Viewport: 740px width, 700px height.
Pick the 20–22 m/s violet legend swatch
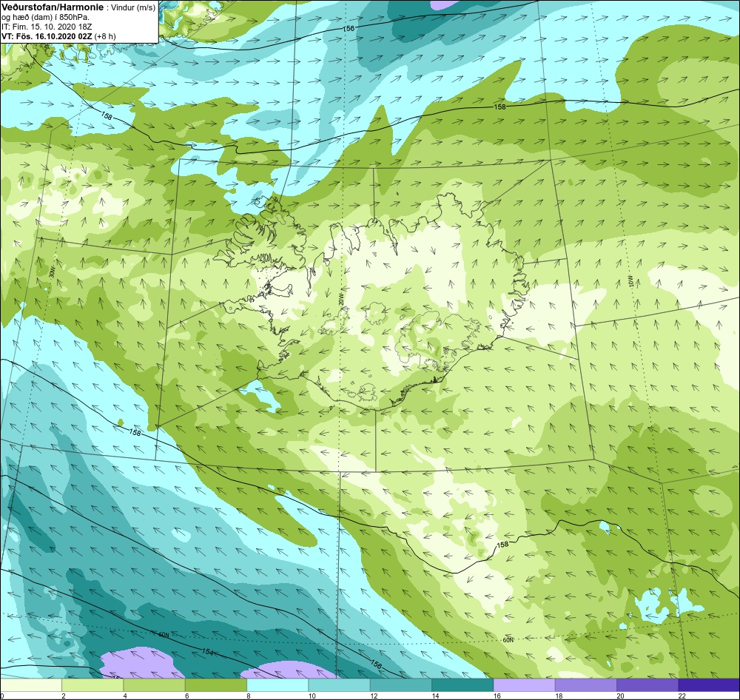coord(647,684)
